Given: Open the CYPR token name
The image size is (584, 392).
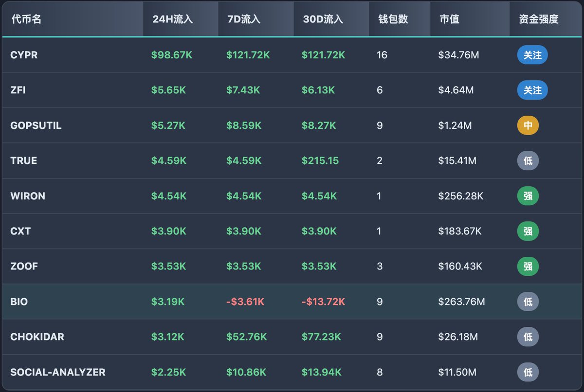Looking at the screenshot, I should click(24, 55).
